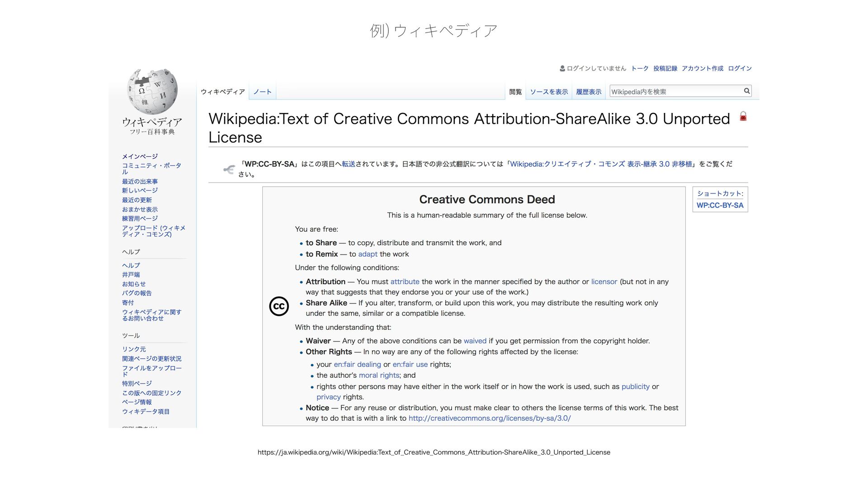Click the red padlock protection icon

743,117
